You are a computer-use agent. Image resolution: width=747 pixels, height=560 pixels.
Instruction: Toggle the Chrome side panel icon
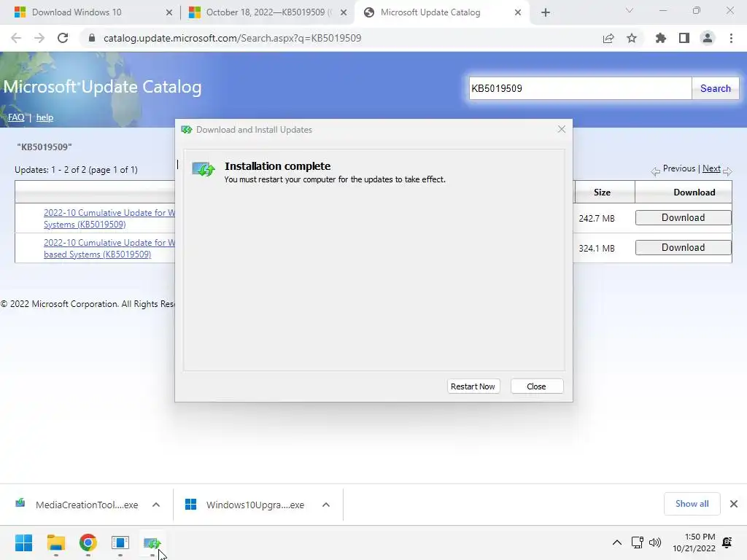[x=684, y=38]
